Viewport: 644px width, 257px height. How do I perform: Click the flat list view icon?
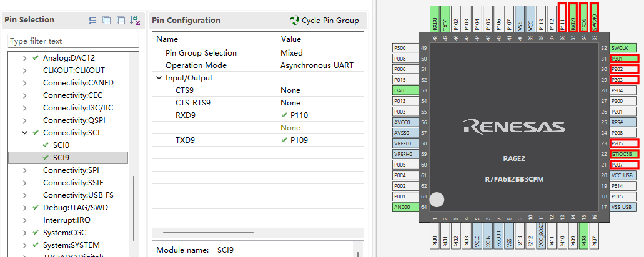92,21
